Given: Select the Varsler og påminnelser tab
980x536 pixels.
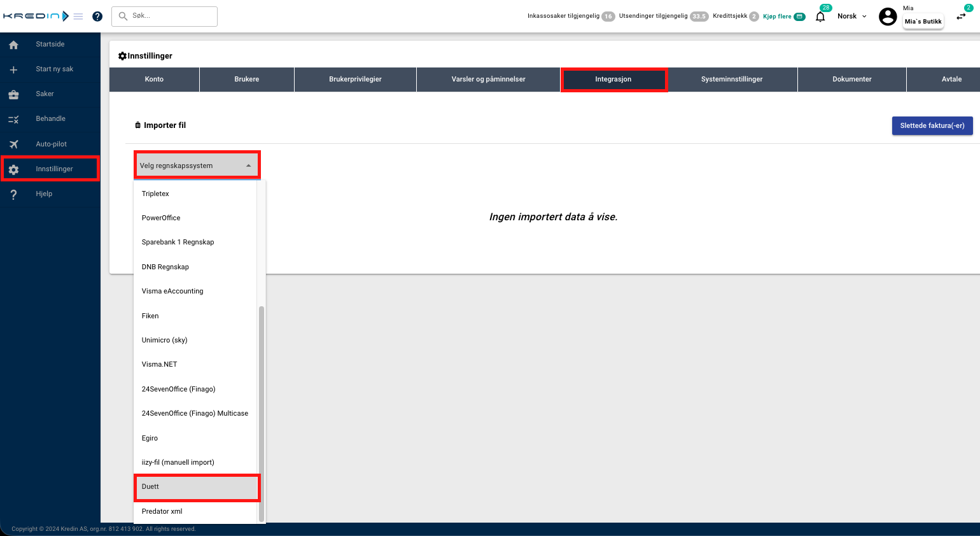Looking at the screenshot, I should [x=489, y=80].
